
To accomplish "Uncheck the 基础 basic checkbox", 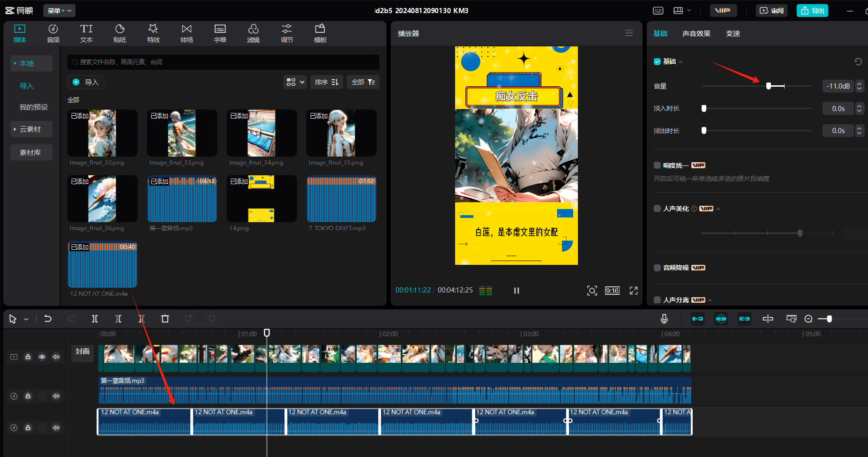I will pyautogui.click(x=657, y=61).
